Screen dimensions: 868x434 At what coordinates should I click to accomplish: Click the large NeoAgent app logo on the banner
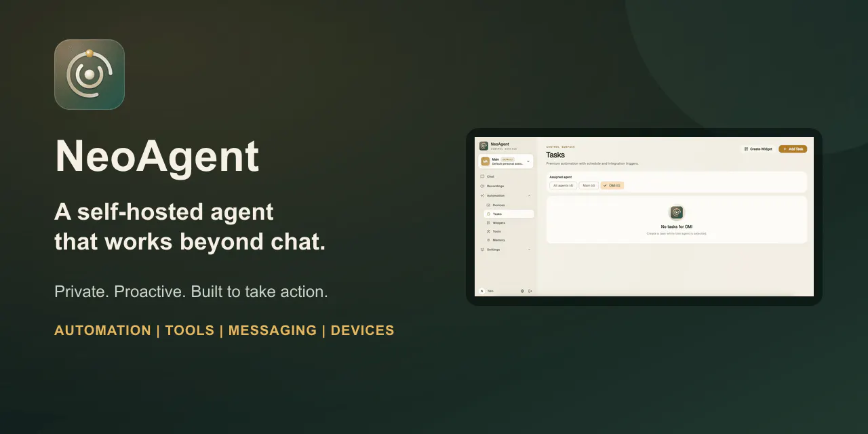pyautogui.click(x=90, y=75)
